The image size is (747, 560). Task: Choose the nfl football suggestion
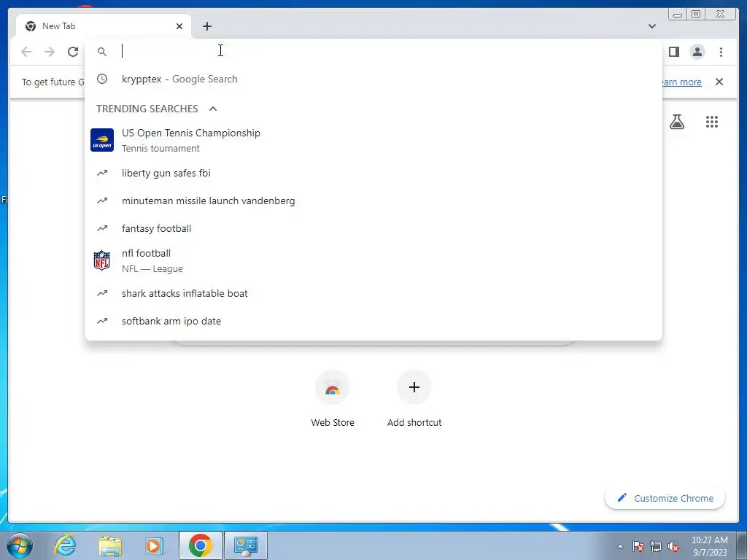pos(373,260)
